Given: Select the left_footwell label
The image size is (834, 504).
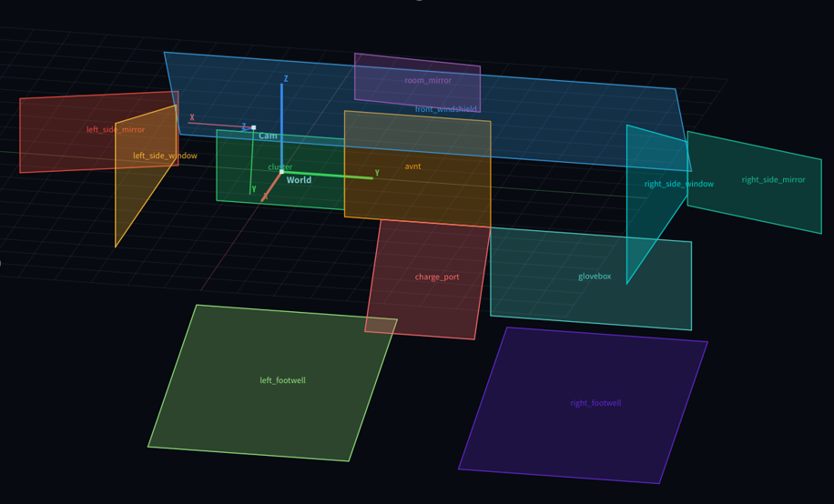Looking at the screenshot, I should click(x=282, y=380).
